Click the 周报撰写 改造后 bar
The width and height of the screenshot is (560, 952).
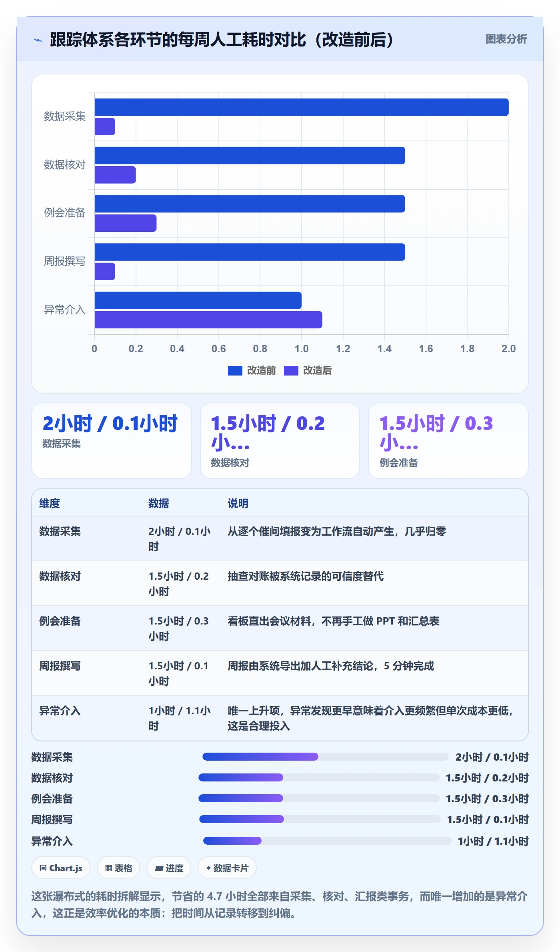click(x=105, y=271)
